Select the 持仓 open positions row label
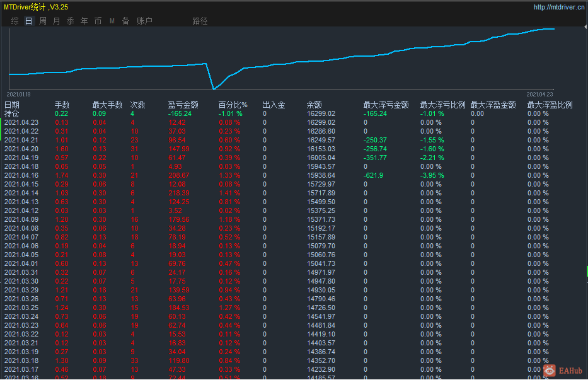 (x=11, y=113)
